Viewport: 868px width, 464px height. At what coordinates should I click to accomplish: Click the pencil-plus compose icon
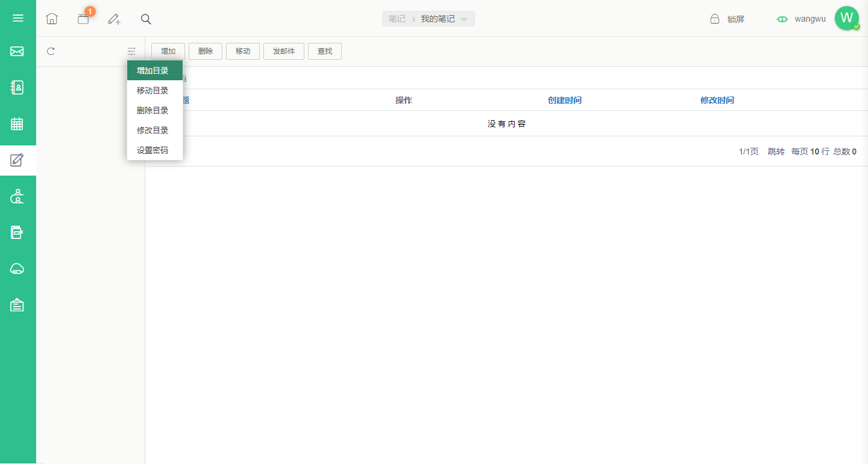coord(114,19)
